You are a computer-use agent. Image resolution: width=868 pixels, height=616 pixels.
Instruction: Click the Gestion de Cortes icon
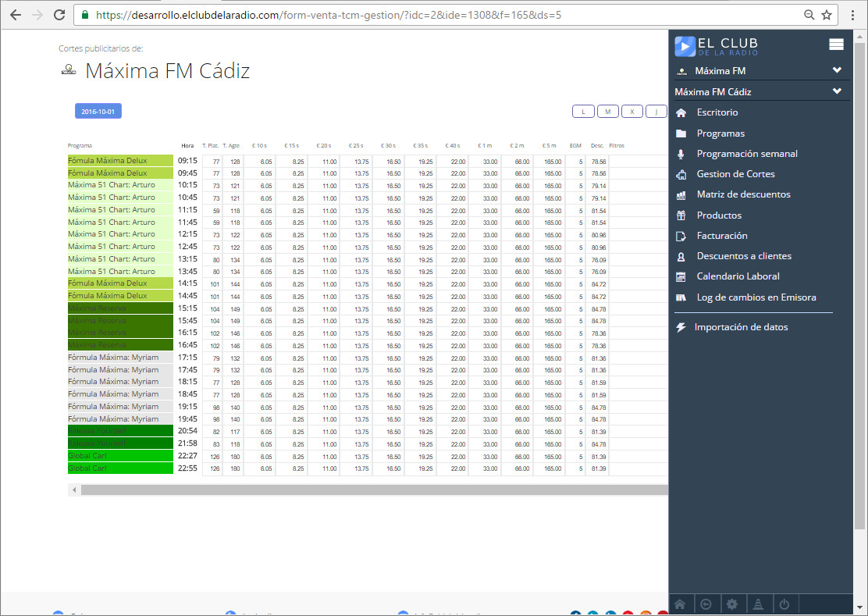pyautogui.click(x=681, y=174)
